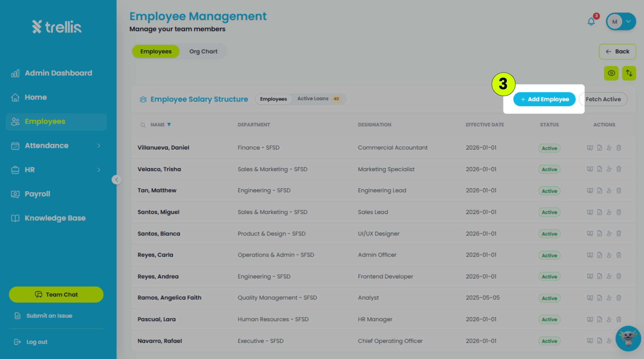Go to Home in sidebar

click(56, 97)
